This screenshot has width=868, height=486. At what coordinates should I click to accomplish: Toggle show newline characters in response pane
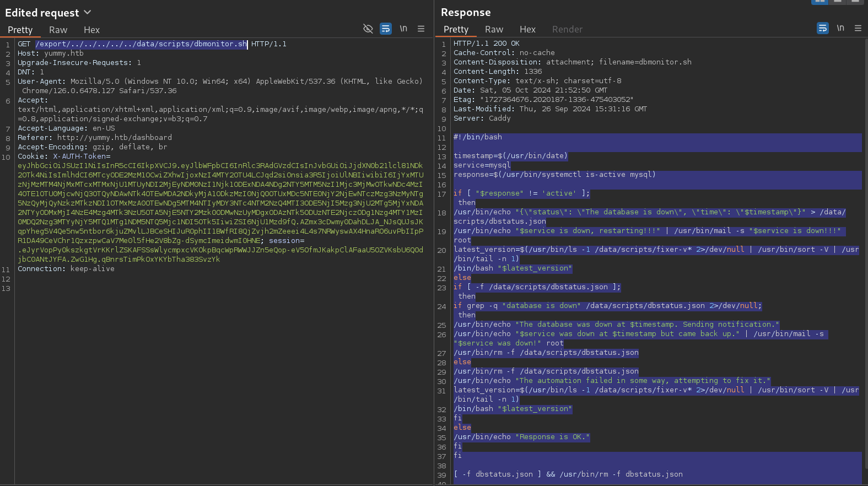point(840,28)
